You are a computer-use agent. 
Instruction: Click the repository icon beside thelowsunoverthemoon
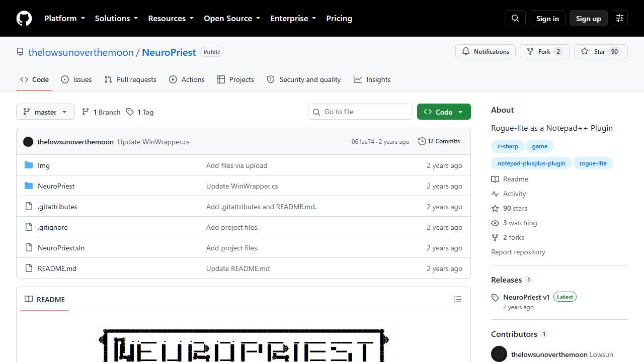click(20, 52)
